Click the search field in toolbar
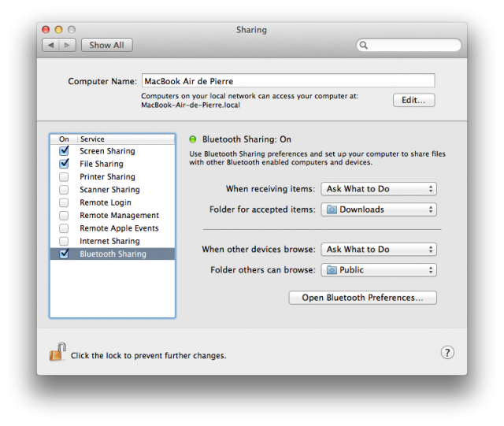Image resolution: width=504 pixels, height=426 pixels. (x=409, y=45)
